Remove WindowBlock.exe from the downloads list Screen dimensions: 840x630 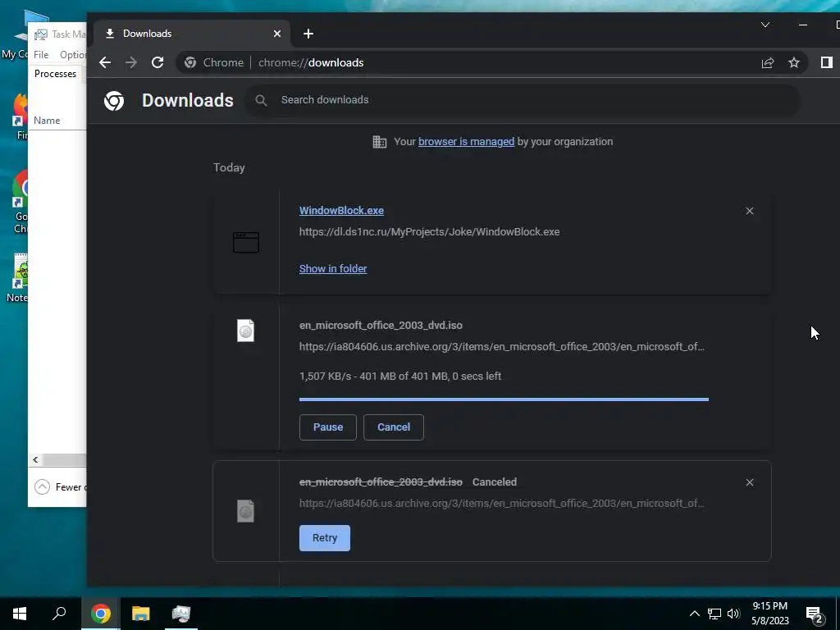coord(750,211)
